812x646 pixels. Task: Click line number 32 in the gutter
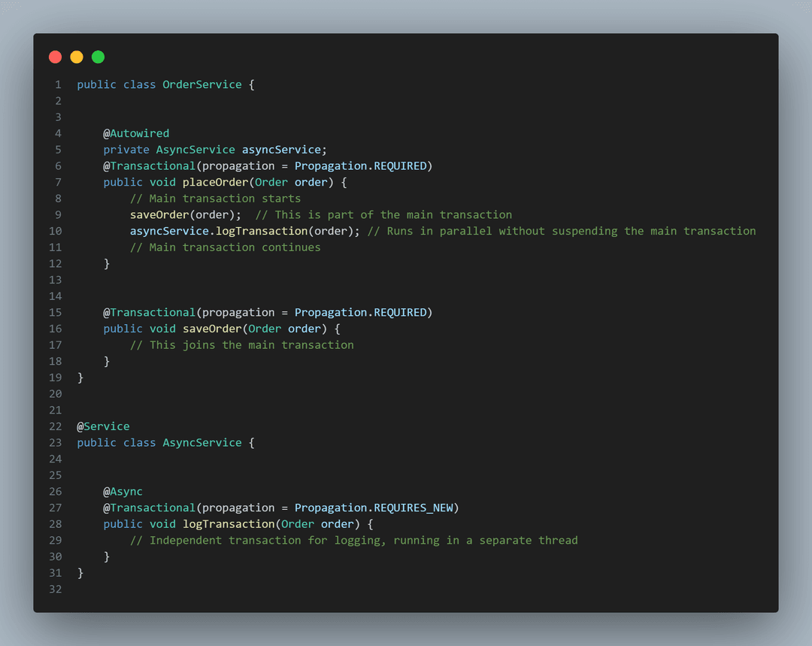click(x=55, y=589)
